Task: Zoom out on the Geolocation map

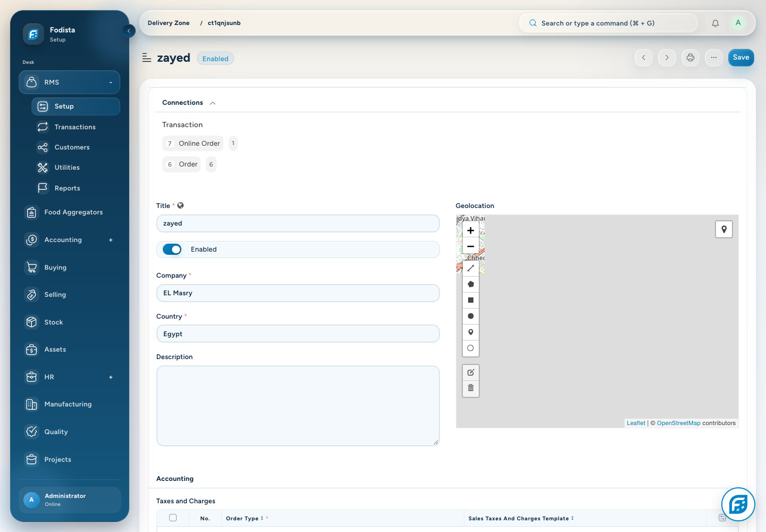Action: coord(471,246)
